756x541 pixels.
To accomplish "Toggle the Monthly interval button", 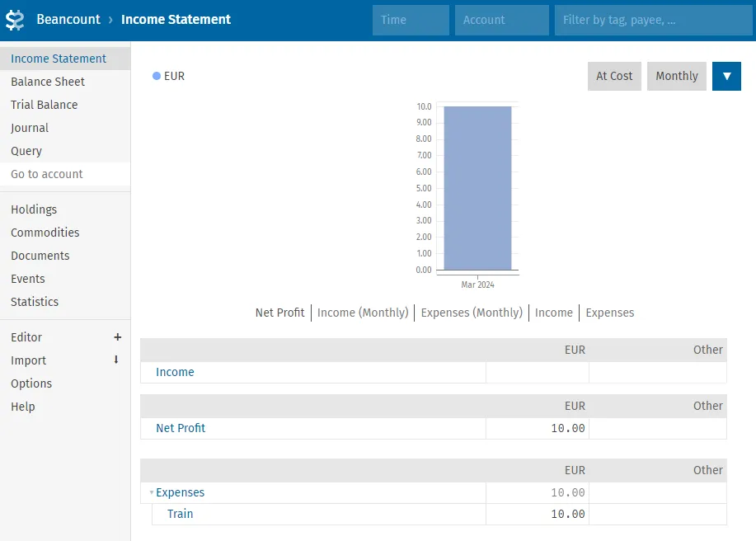I will coord(676,76).
